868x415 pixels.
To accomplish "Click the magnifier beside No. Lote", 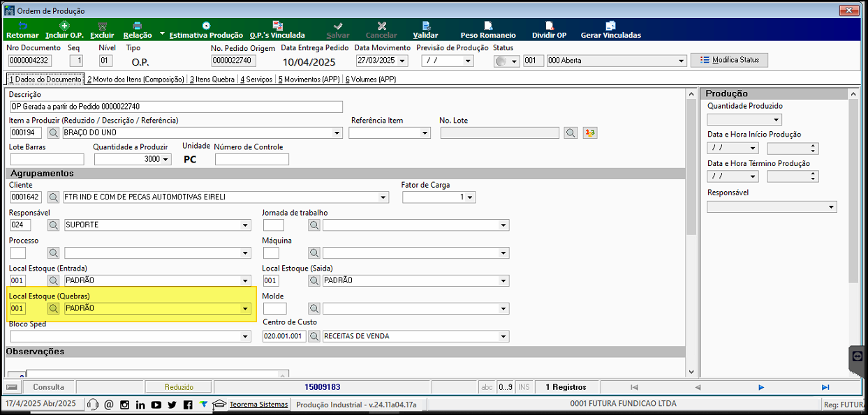I will click(x=571, y=133).
